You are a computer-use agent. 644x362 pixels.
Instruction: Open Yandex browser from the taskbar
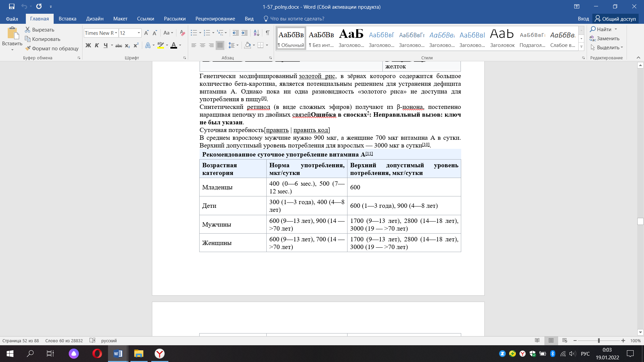[160, 354]
